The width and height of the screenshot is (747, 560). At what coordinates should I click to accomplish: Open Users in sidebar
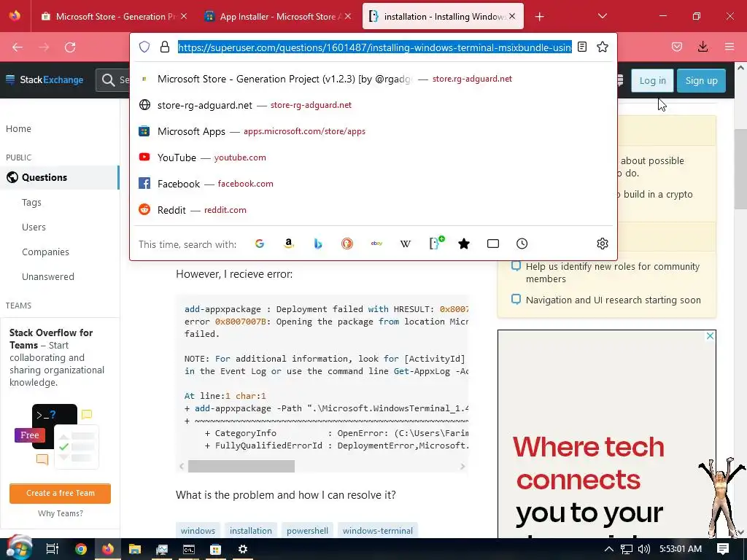[x=34, y=227]
